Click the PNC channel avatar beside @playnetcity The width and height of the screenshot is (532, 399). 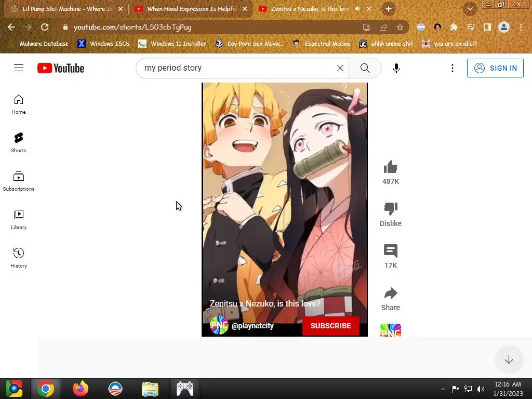coord(219,325)
